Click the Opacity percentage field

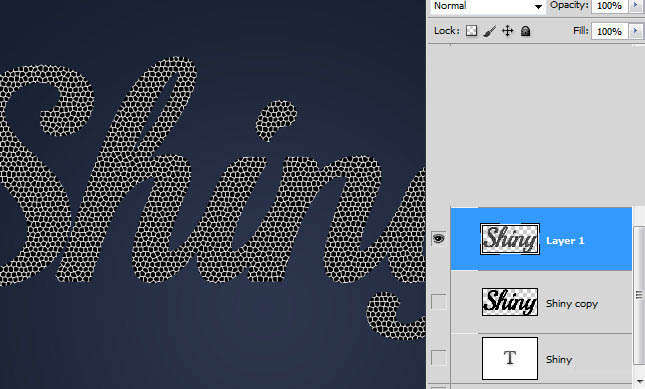[610, 6]
